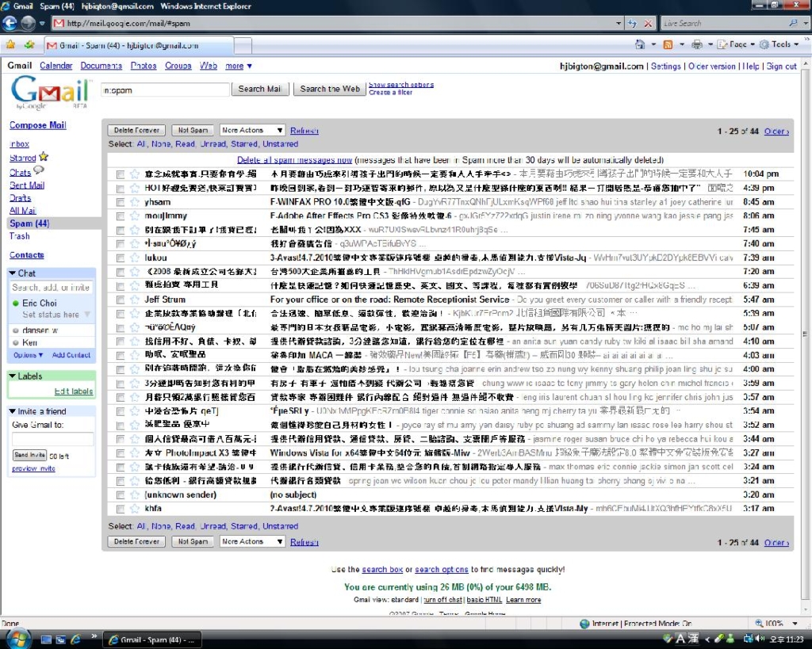Open Groups from the Gmail top navigation
812x649 pixels.
(x=178, y=66)
